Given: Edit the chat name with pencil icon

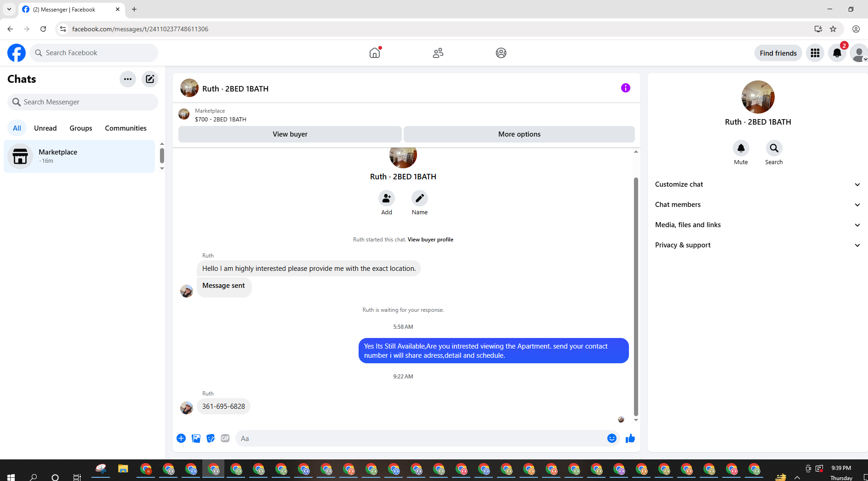Looking at the screenshot, I should [x=420, y=198].
